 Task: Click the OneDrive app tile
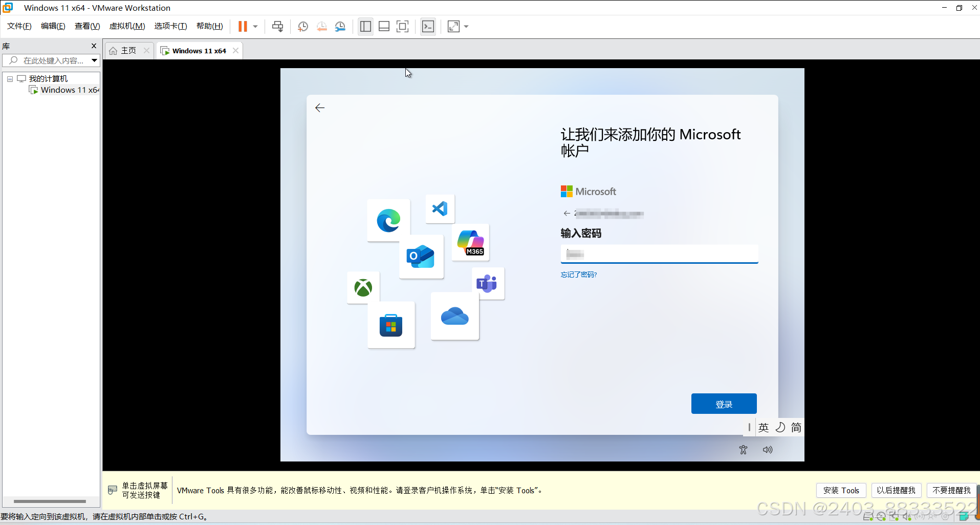pos(454,316)
